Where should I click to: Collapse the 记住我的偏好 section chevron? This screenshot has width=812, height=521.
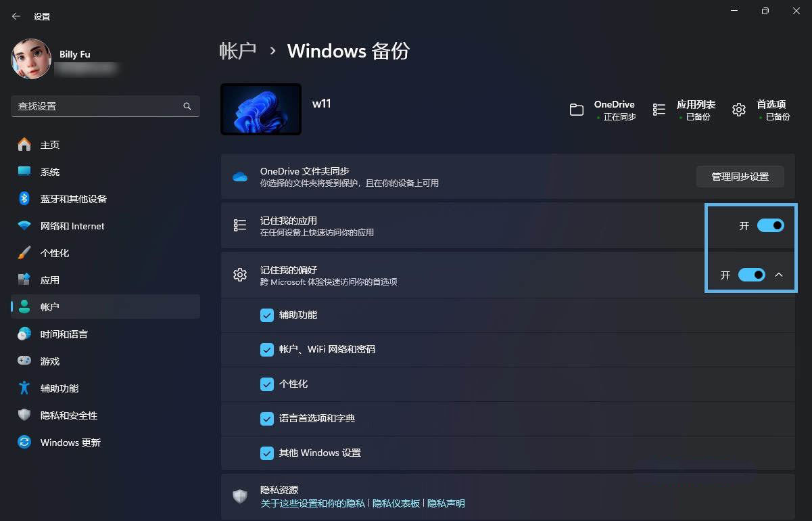pos(779,275)
